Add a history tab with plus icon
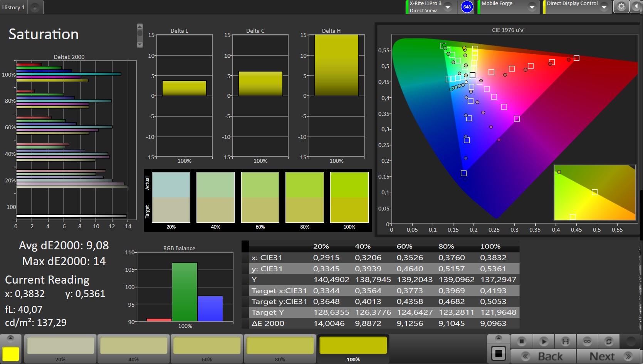 [x=35, y=8]
